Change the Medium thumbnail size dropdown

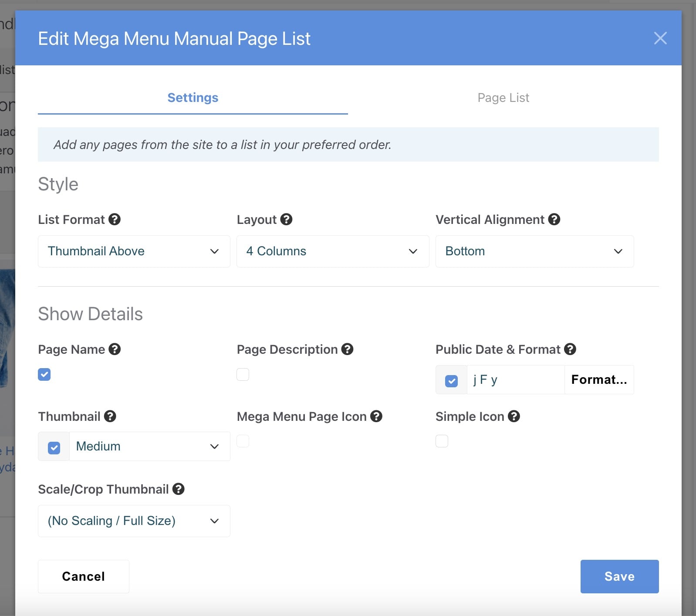[149, 447]
